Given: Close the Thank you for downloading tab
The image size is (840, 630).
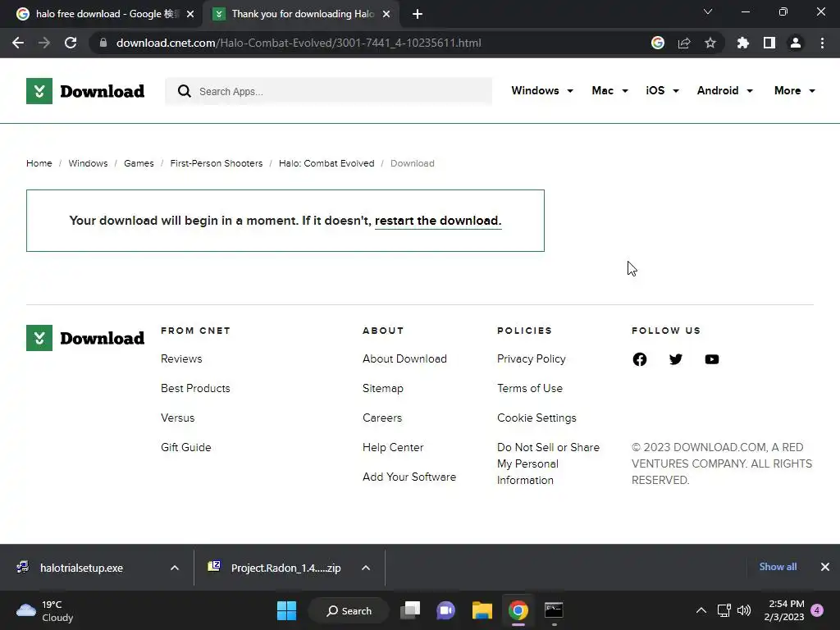Looking at the screenshot, I should coord(386,14).
